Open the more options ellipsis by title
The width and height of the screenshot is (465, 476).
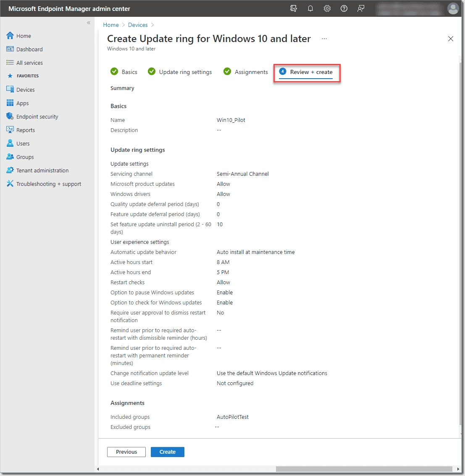tap(324, 39)
